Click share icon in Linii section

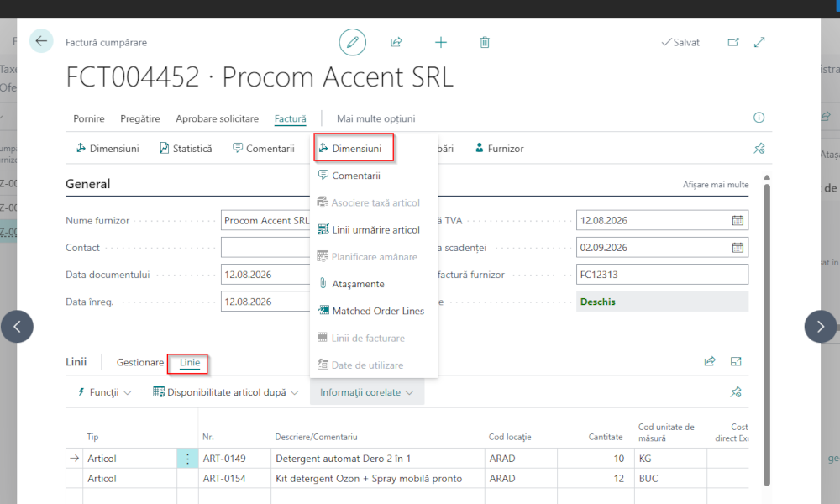click(x=710, y=361)
